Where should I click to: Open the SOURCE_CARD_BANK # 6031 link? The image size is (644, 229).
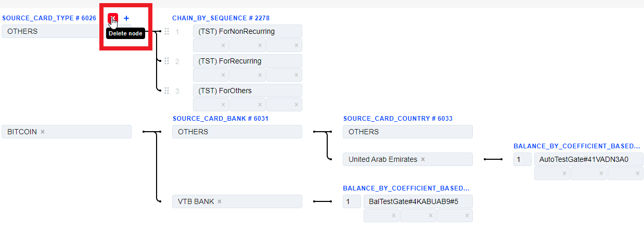tap(220, 119)
